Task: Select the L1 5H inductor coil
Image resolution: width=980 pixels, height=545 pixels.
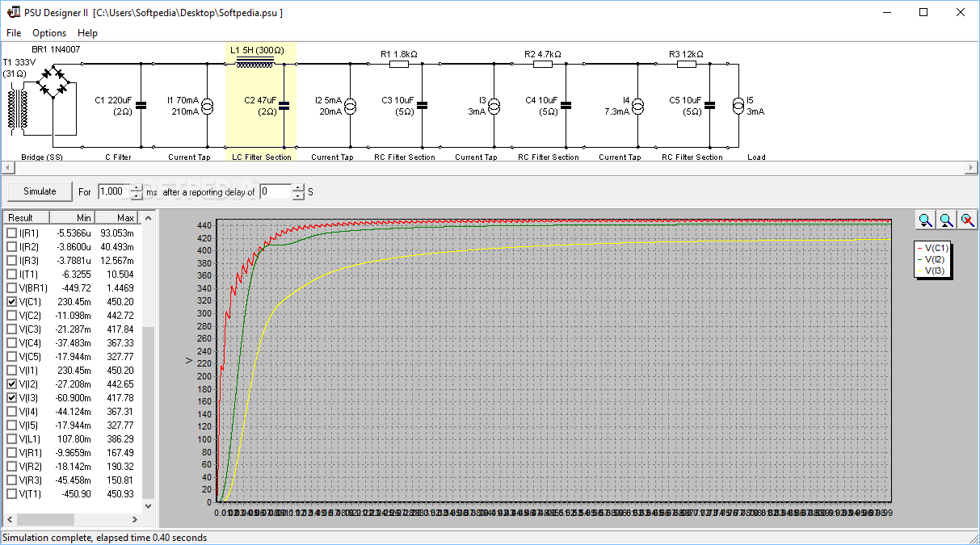Action: click(x=254, y=63)
